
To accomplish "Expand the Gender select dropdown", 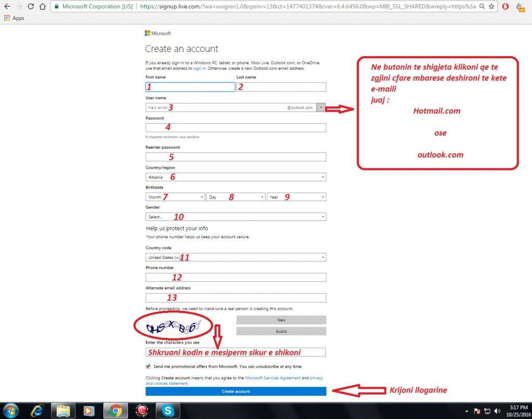I will tap(236, 217).
